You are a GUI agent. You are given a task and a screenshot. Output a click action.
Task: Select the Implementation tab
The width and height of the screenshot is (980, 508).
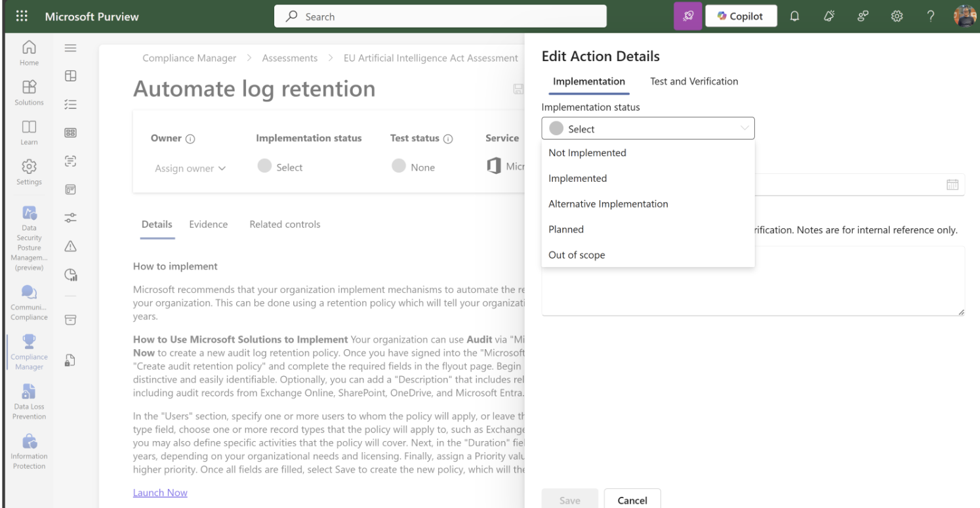click(x=589, y=81)
